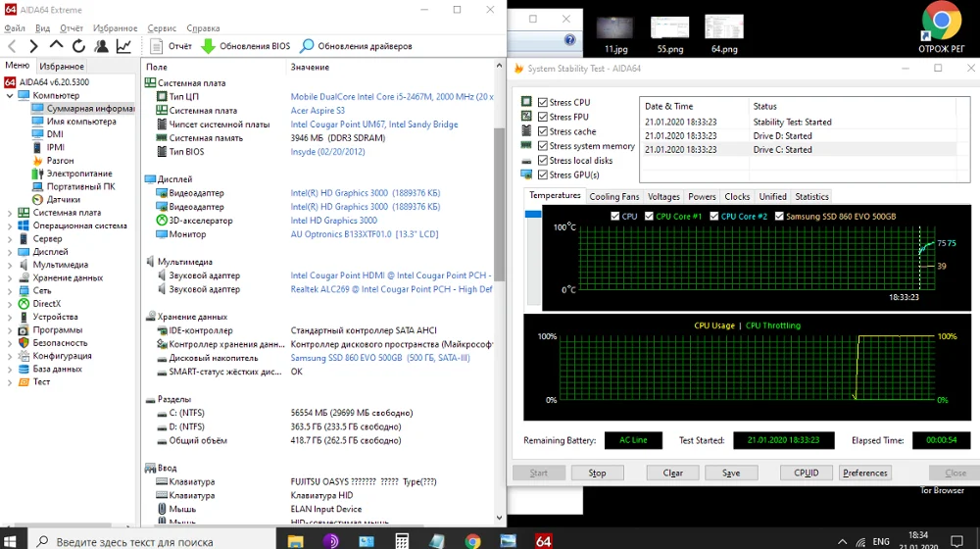Refresh using the circular arrow icon
The height and width of the screenshot is (549, 980).
click(x=78, y=46)
